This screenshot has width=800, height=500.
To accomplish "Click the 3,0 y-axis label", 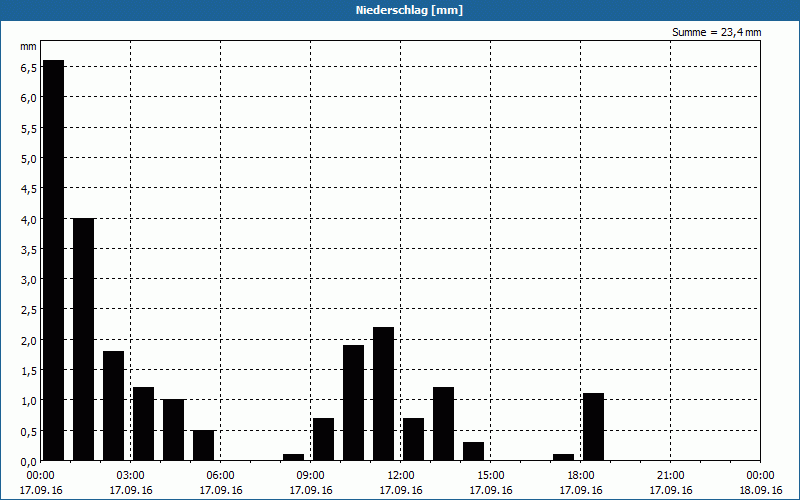I will (x=28, y=280).
